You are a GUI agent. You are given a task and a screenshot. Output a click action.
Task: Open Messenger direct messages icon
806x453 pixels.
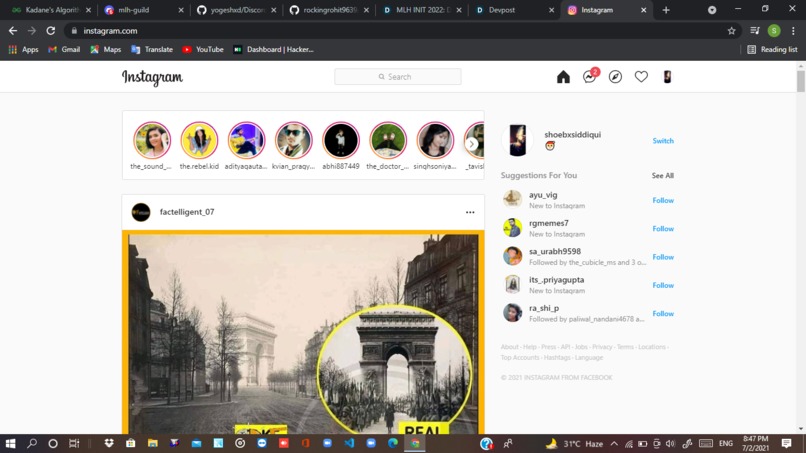pyautogui.click(x=590, y=77)
